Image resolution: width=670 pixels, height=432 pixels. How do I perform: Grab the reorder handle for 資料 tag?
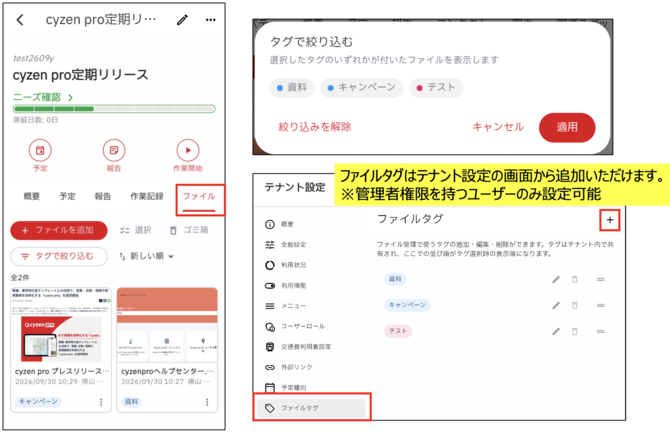pos(601,279)
